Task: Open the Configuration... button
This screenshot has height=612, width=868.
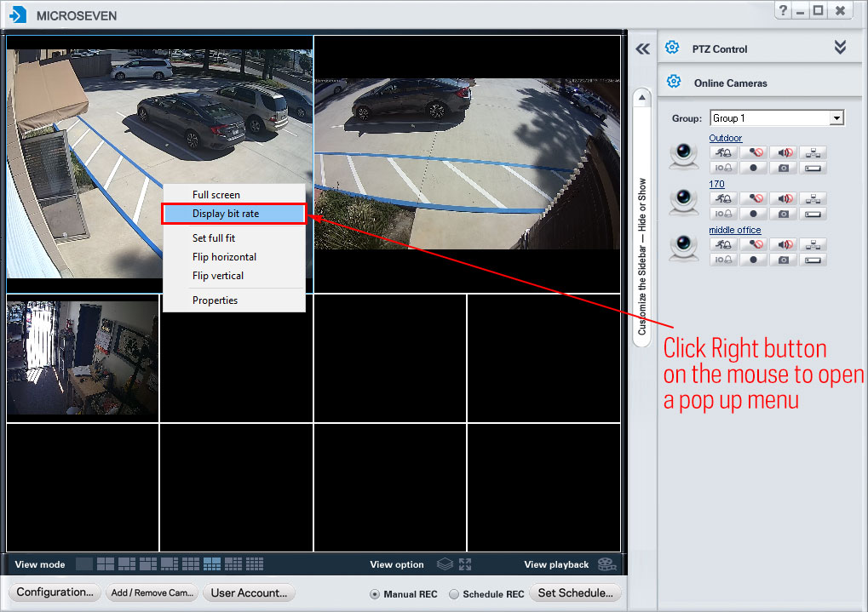Action: [55, 592]
